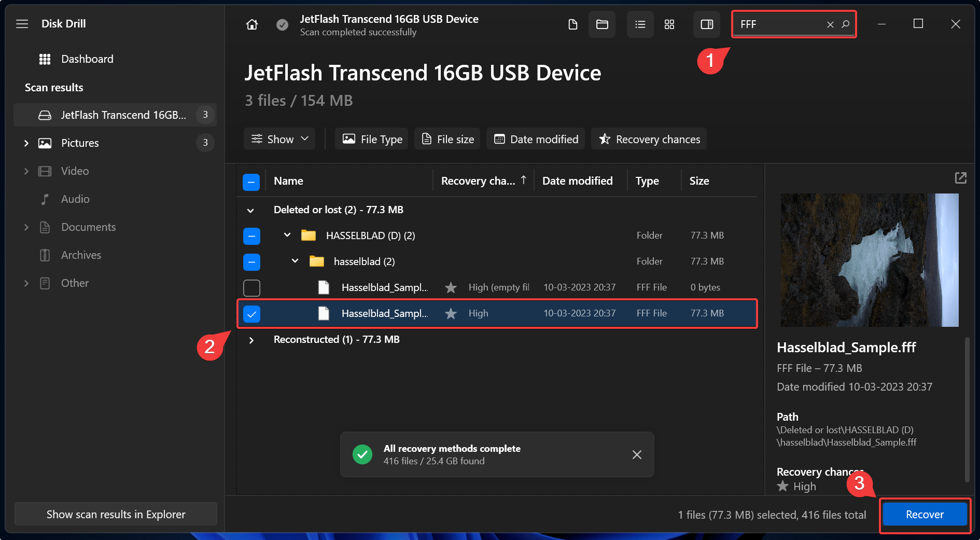This screenshot has height=540, width=980.
Task: Click the Audio note icon
Action: point(45,199)
